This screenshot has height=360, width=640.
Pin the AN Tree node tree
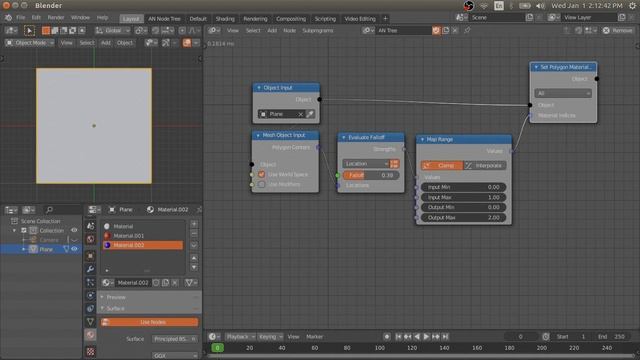pyautogui.click(x=467, y=30)
